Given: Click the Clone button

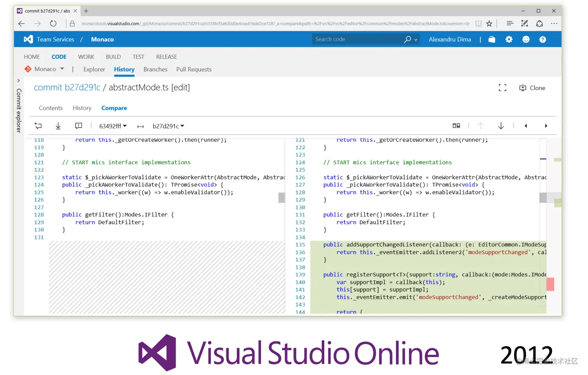Looking at the screenshot, I should [532, 88].
